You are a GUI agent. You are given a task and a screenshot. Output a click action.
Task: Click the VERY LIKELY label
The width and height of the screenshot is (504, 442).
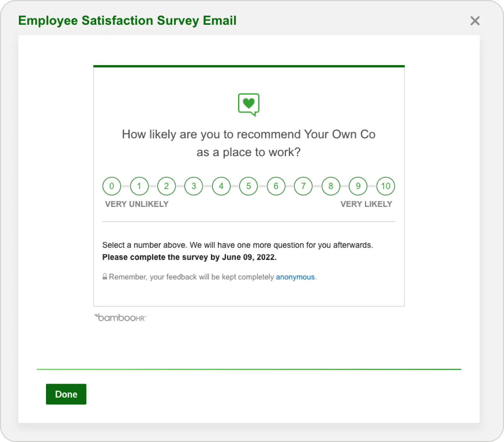tap(366, 204)
